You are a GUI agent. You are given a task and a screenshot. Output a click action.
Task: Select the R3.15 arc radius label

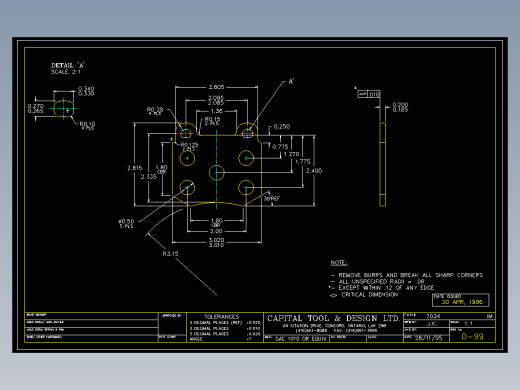[170, 254]
